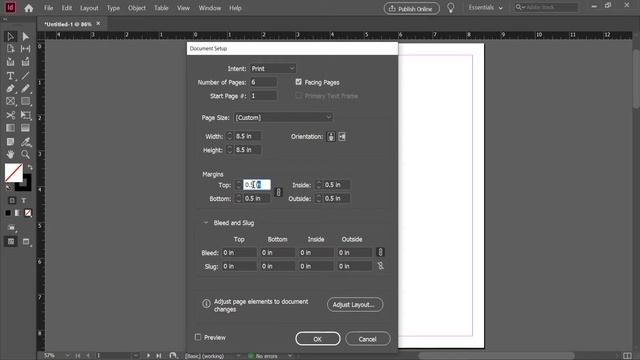The height and width of the screenshot is (360, 640).
Task: Click the OK button
Action: [318, 339]
